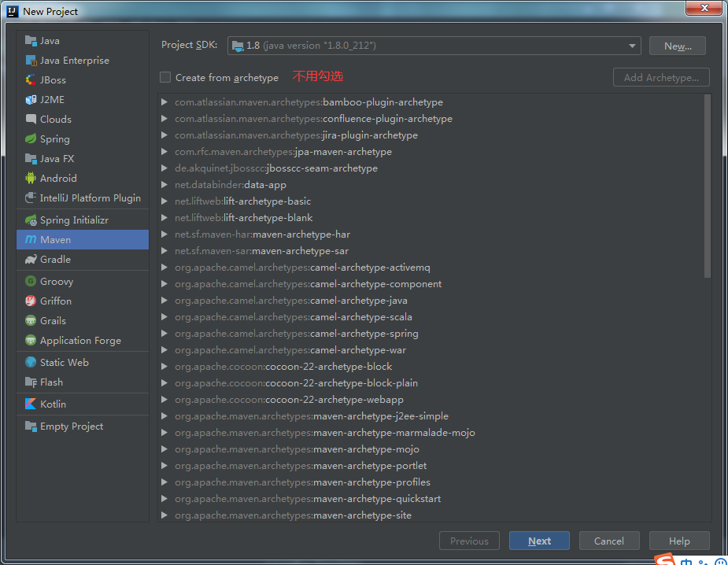The image size is (728, 565).
Task: Select the Spring Initializr icon
Action: (x=31, y=220)
